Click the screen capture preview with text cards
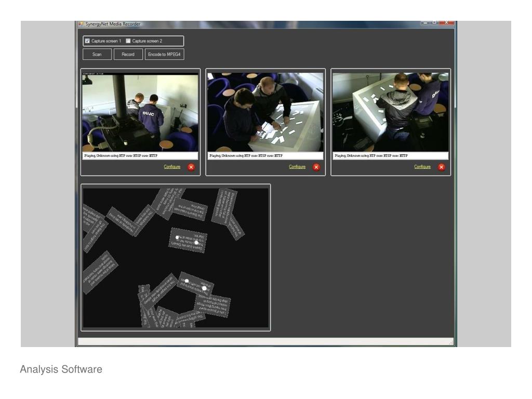Viewport: 532px width, 399px height. [x=176, y=257]
